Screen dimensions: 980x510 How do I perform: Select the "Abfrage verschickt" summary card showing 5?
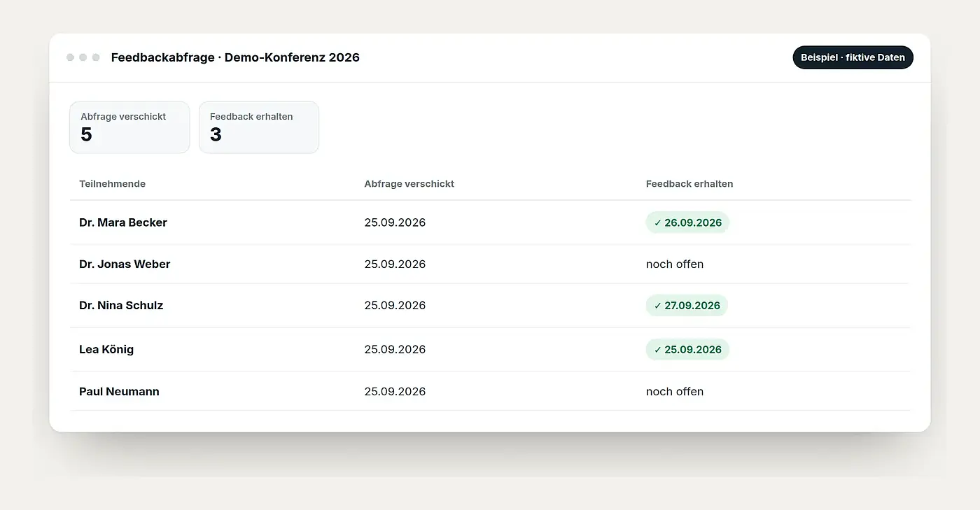tap(129, 127)
